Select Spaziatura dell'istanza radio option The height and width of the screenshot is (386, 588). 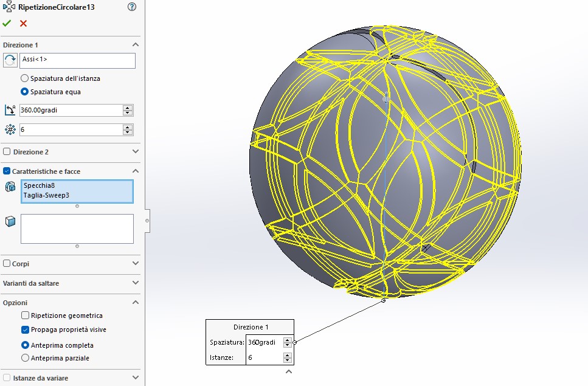[x=25, y=78]
